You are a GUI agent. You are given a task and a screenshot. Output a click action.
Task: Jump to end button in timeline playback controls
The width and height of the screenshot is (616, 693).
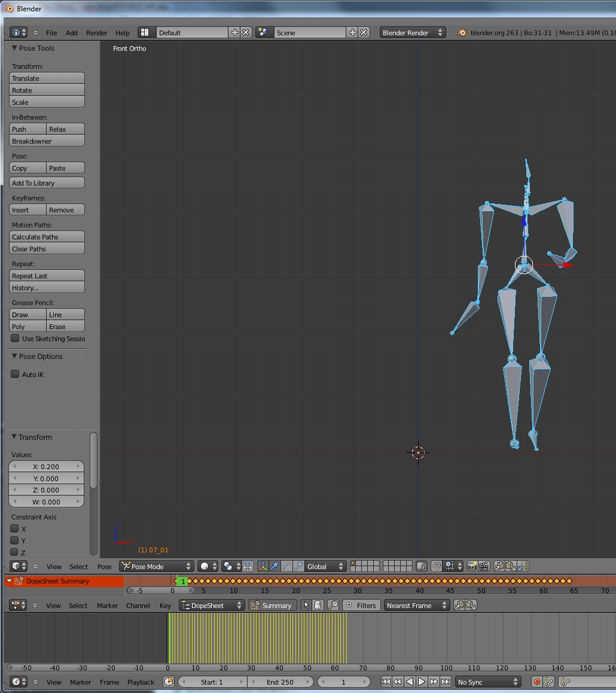click(446, 682)
